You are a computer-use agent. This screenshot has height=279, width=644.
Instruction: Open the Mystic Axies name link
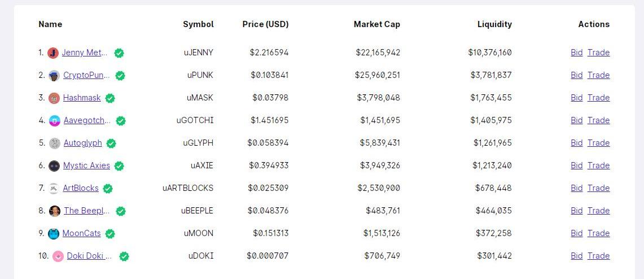click(86, 165)
